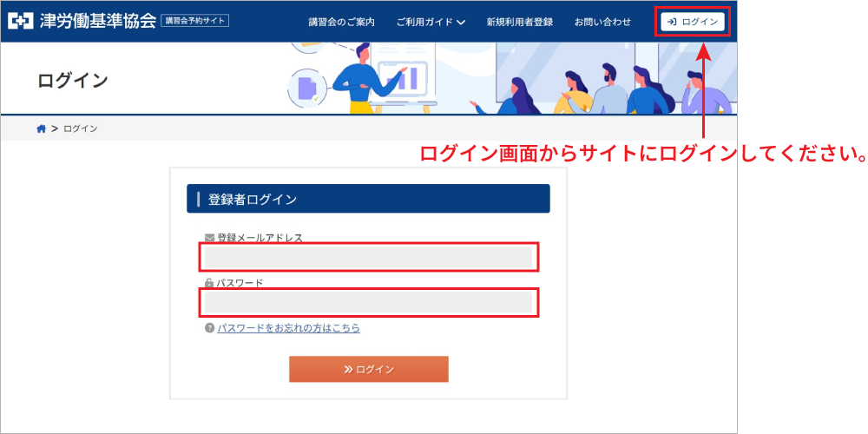
Task: Open the お問い合わせ page
Action: (x=602, y=22)
